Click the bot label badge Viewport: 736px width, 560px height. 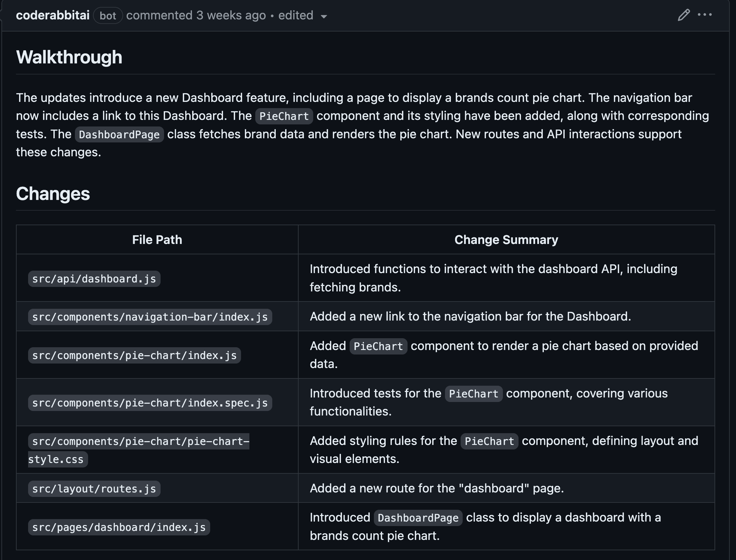click(108, 15)
